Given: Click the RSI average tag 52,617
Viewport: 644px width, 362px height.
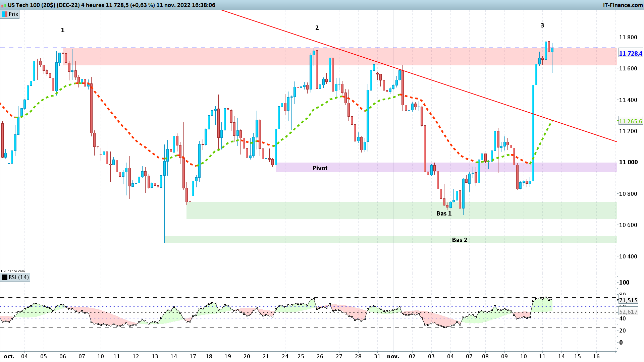Looking at the screenshot, I should [628, 312].
